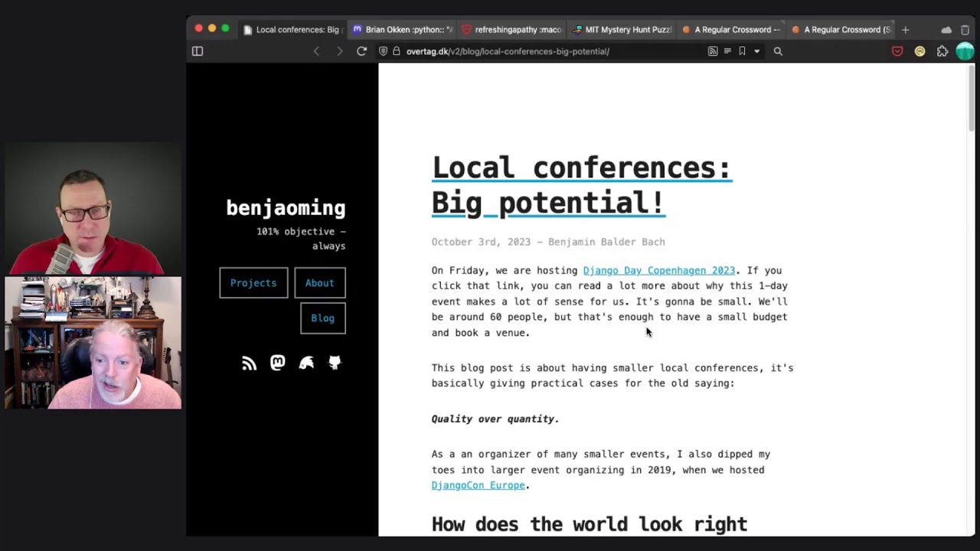980x551 pixels.
Task: Follow the DjangoCon Europe link
Action: click(479, 485)
